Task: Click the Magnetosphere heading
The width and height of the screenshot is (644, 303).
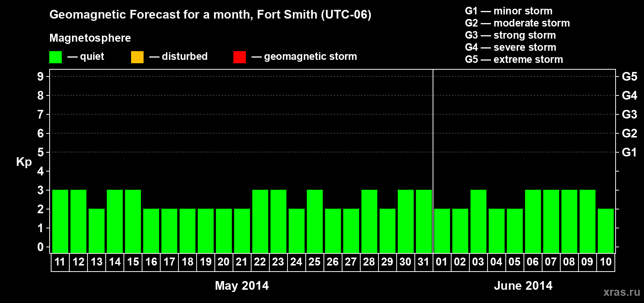Action: [90, 38]
